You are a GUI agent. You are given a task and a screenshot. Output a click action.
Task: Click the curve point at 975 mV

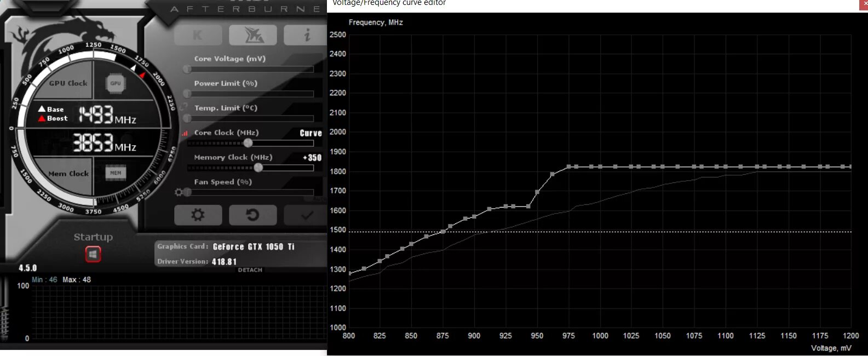[569, 166]
